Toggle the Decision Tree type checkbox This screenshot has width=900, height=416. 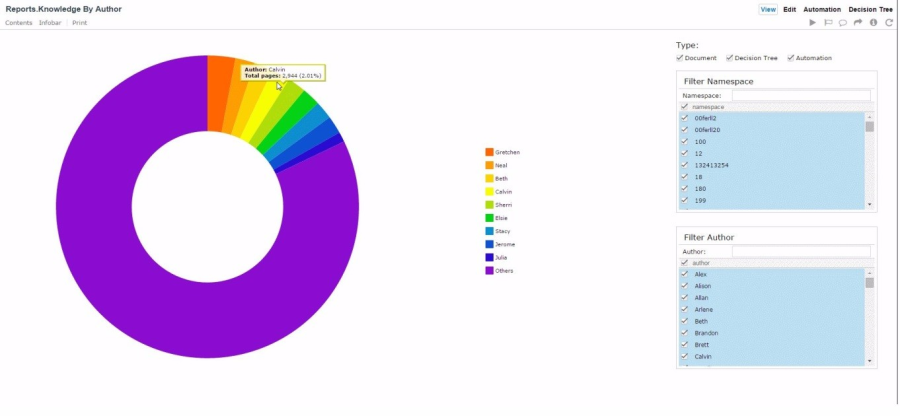pyautogui.click(x=730, y=58)
